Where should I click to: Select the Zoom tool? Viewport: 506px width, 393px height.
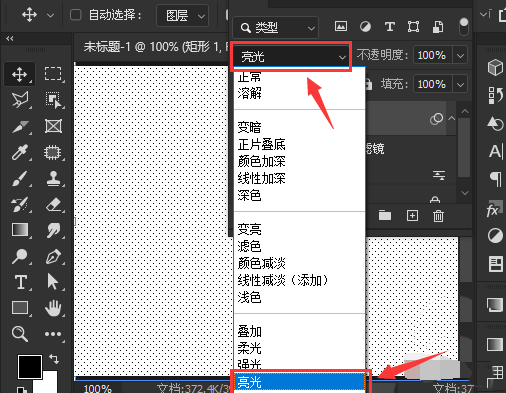19,334
